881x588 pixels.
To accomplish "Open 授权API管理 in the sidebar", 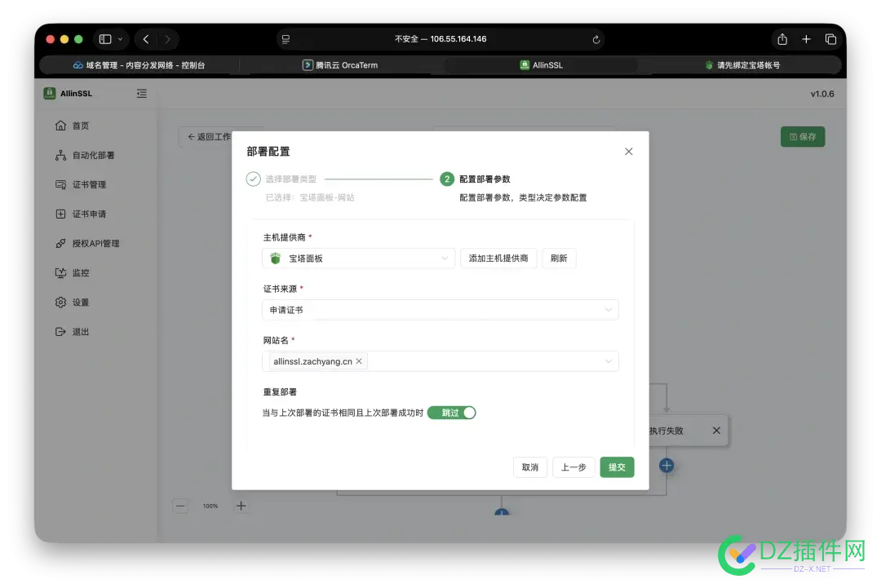I will click(95, 243).
